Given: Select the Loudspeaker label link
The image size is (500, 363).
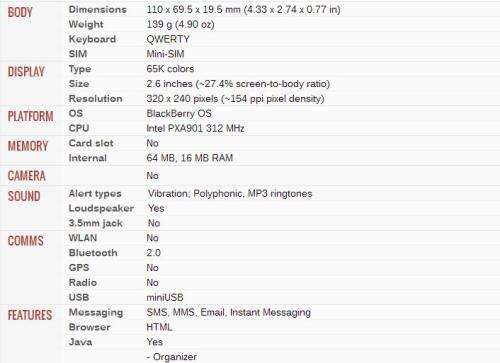Looking at the screenshot, I should [101, 208].
